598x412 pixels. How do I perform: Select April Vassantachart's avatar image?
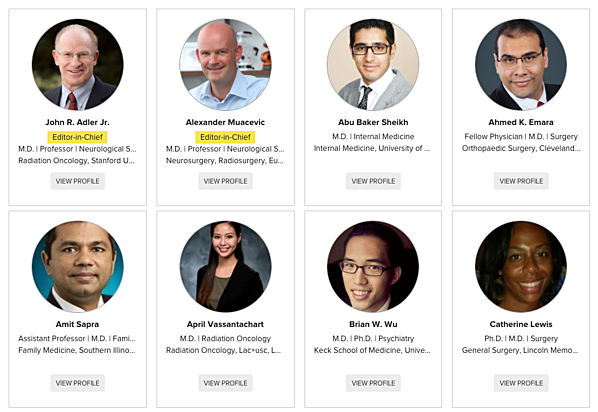click(x=225, y=266)
